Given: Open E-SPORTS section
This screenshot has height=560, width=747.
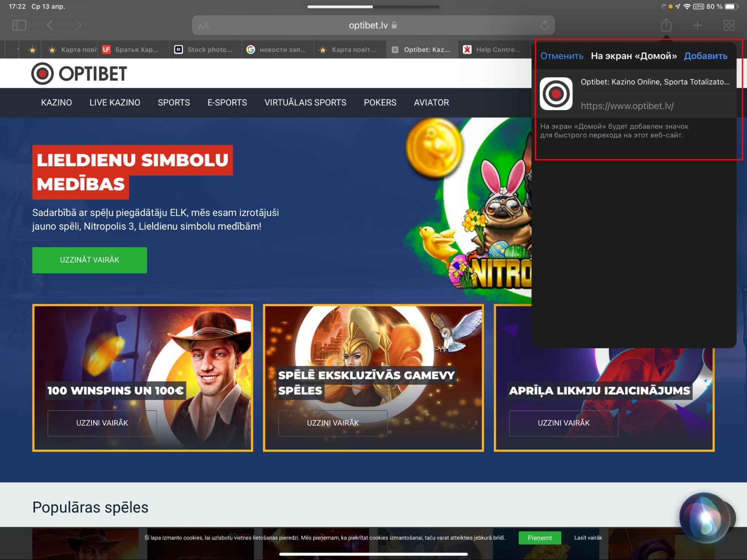Looking at the screenshot, I should pyautogui.click(x=227, y=102).
